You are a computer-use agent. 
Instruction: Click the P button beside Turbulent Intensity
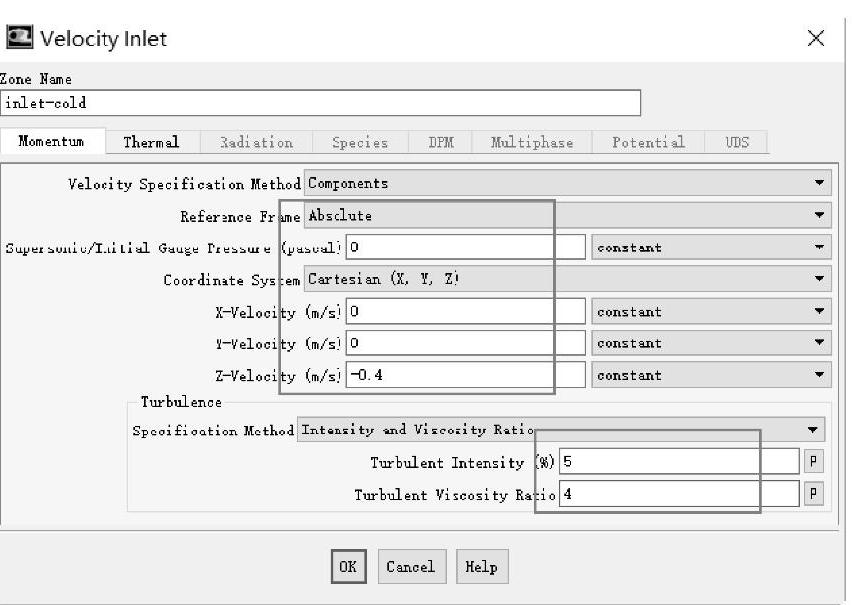pos(814,462)
